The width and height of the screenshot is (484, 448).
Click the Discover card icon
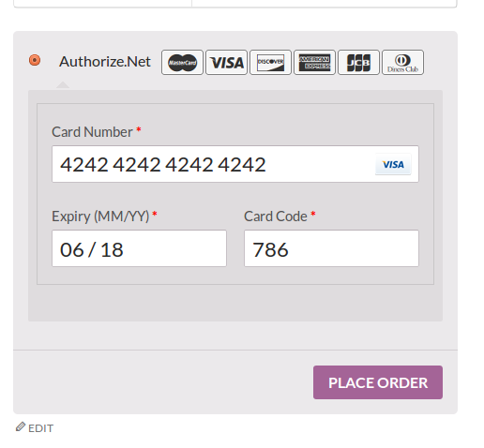270,63
